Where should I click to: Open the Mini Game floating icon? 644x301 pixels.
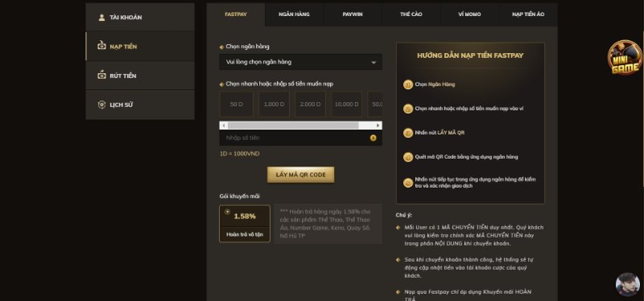pyautogui.click(x=625, y=58)
